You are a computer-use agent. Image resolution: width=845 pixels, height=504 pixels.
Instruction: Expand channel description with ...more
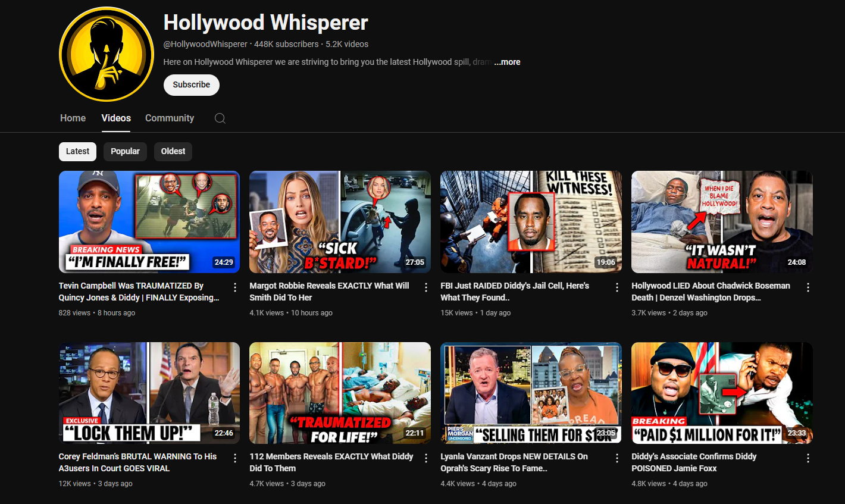[x=507, y=62]
